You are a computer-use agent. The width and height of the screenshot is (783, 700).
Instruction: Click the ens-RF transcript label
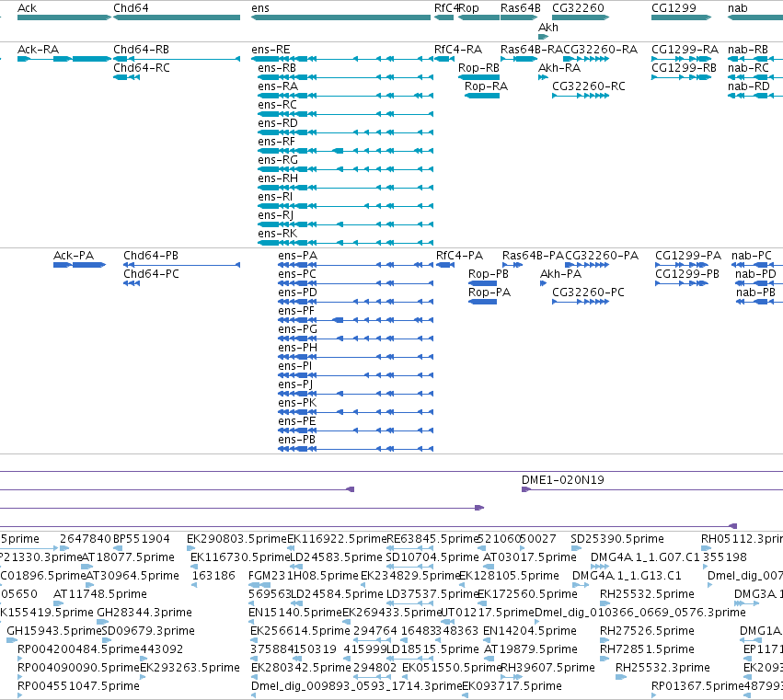click(276, 142)
